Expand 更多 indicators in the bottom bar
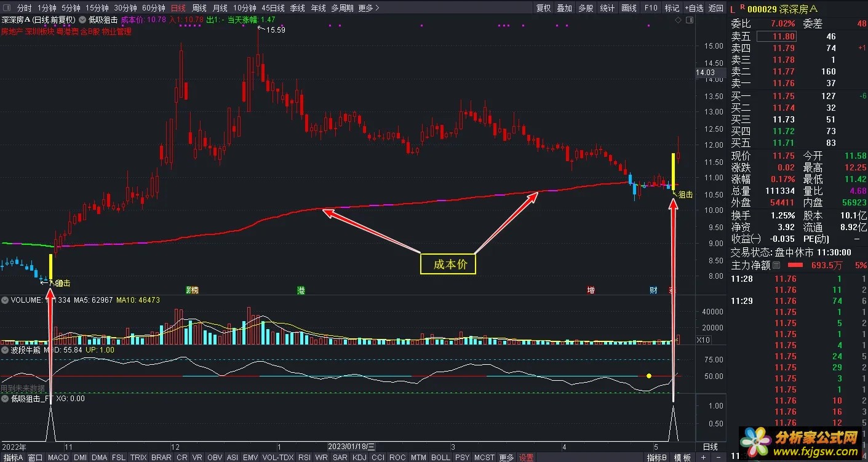 [506, 457]
